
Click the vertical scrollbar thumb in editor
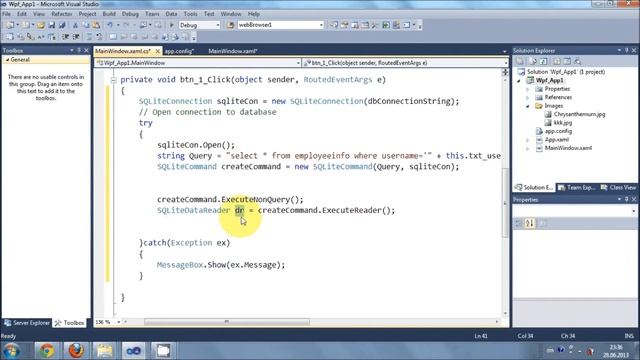(x=505, y=203)
